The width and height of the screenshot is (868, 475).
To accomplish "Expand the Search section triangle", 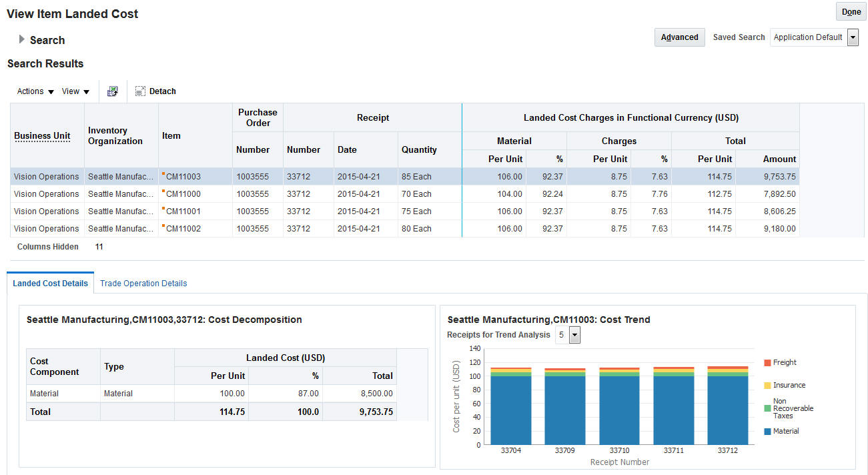I will tap(22, 39).
